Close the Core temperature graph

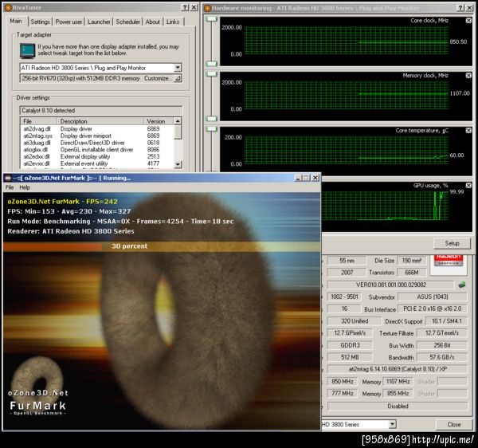468,130
